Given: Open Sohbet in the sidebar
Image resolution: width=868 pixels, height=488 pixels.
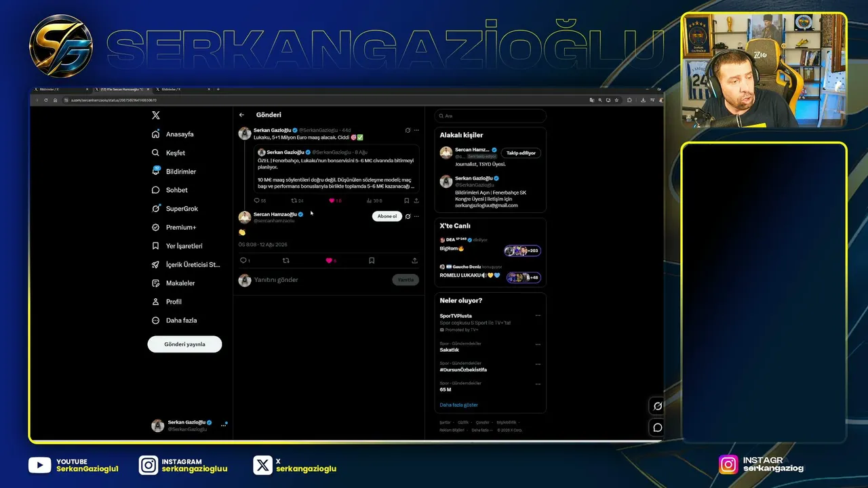Looking at the screenshot, I should pos(170,190).
